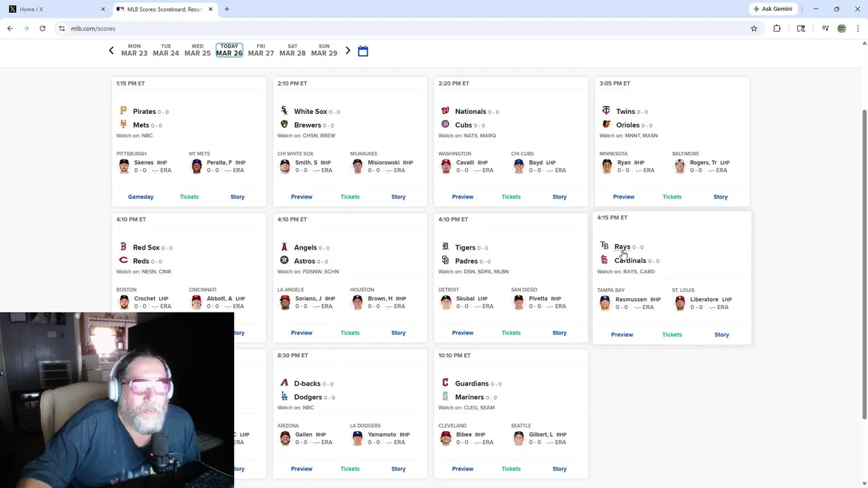The image size is (868, 488).
Task: Advance to next week with right chevron
Action: coord(348,51)
